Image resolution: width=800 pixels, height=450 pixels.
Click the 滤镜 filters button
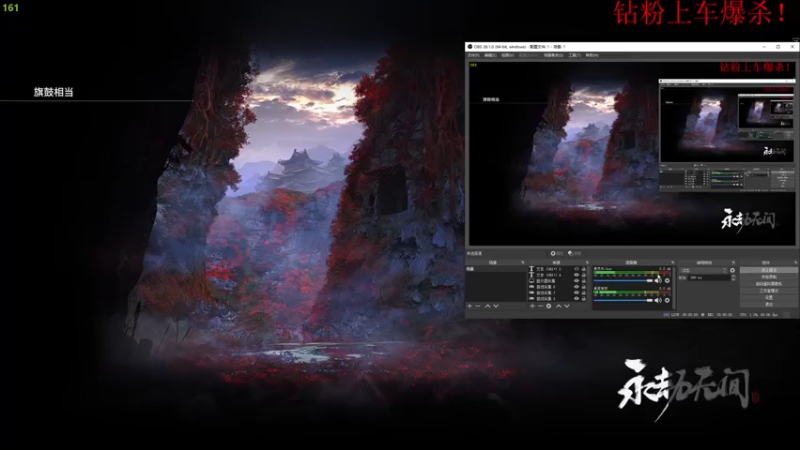click(574, 253)
